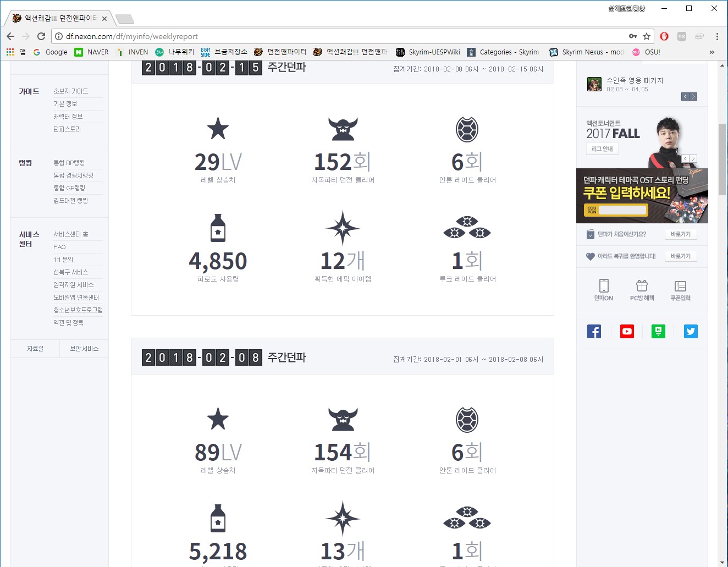Image resolution: width=728 pixels, height=567 pixels.
Task: Click 바로가기 next to 던파가 처음이신가요
Action: (x=681, y=234)
